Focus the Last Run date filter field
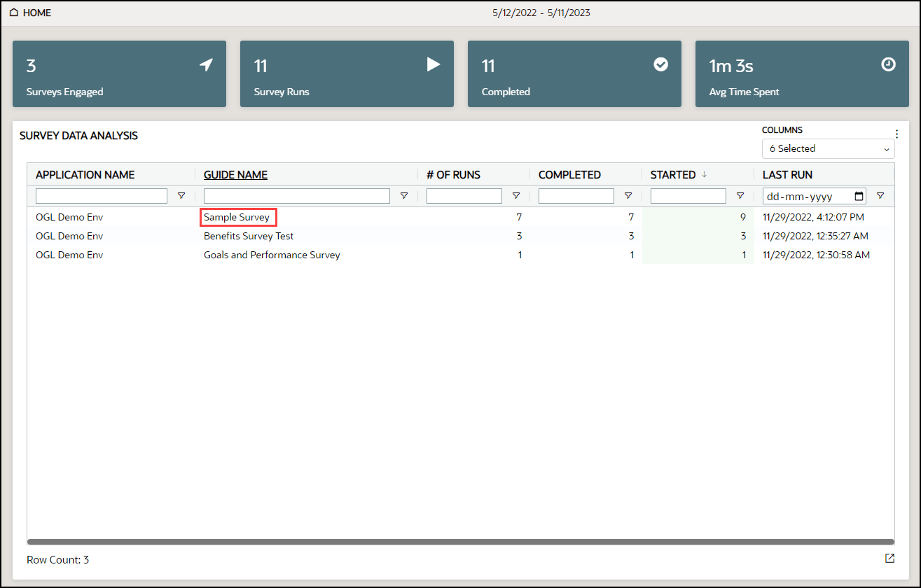The width and height of the screenshot is (921, 588). (x=815, y=196)
